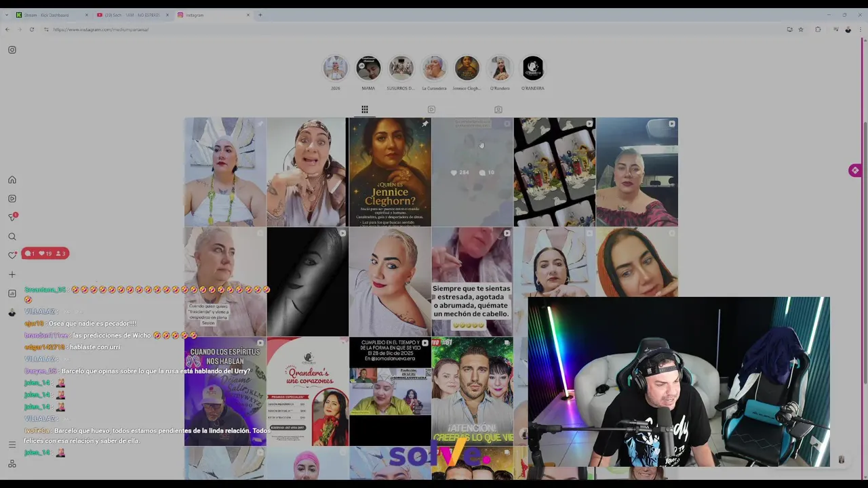Screen dimensions: 868x488
Task: Open the 'Cuando los espíritus nos hablan' post
Action: point(225,392)
